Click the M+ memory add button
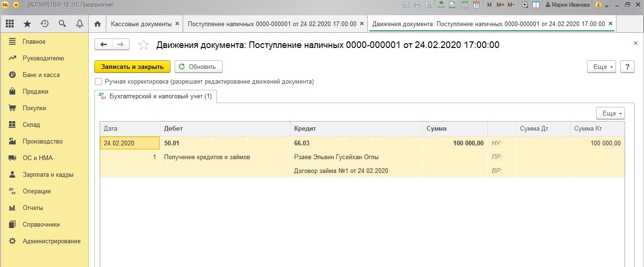Image resolution: width=644 pixels, height=267 pixels. pyautogui.click(x=501, y=5)
